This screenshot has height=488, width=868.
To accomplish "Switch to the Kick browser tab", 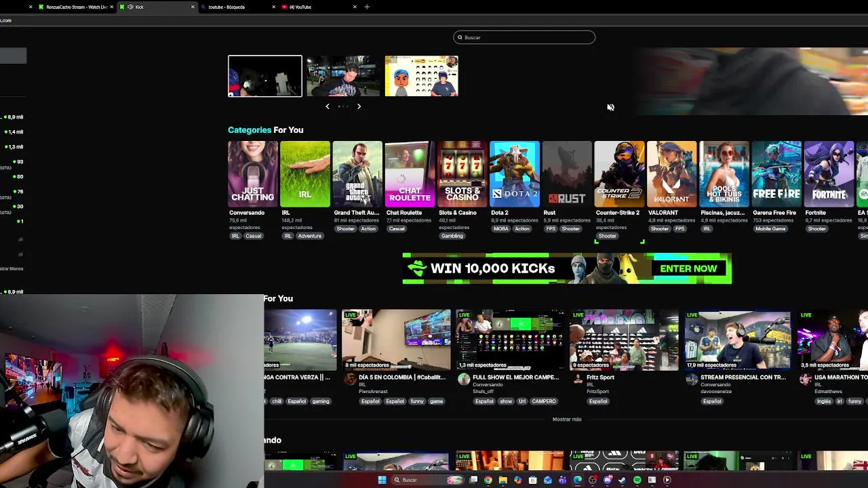I will [x=156, y=7].
